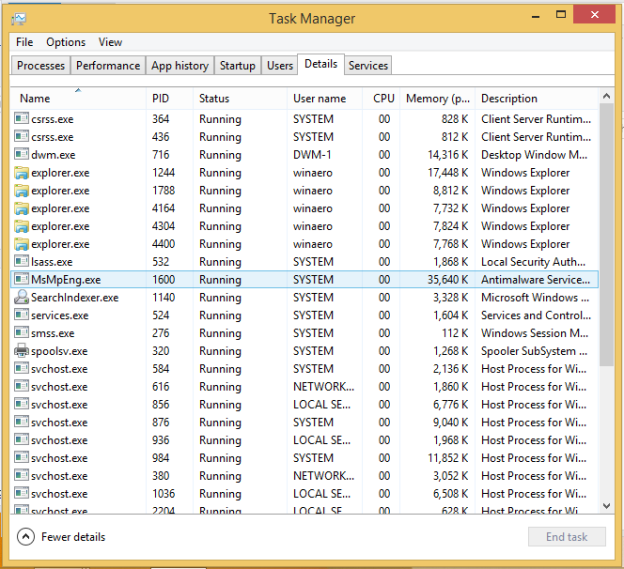This screenshot has width=624, height=569.
Task: Click the MsMpEng.exe process icon
Action: click(x=21, y=279)
